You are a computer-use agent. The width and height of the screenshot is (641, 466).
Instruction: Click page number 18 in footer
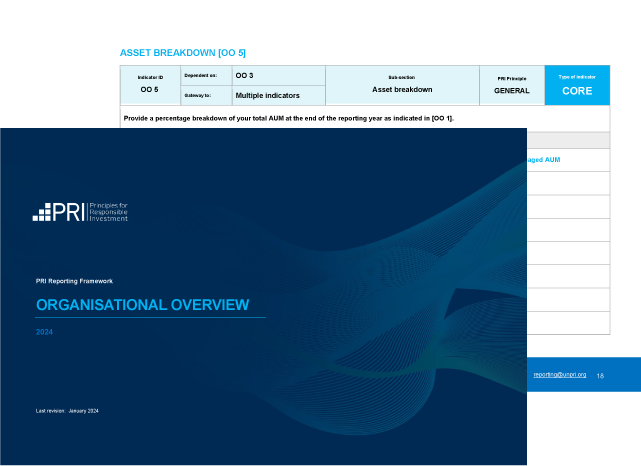pos(600,376)
